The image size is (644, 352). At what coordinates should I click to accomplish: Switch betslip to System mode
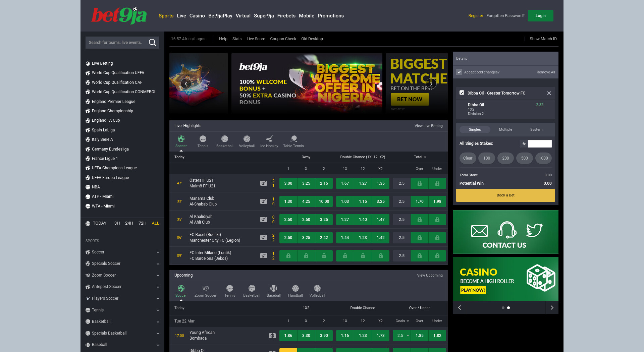coord(536,129)
